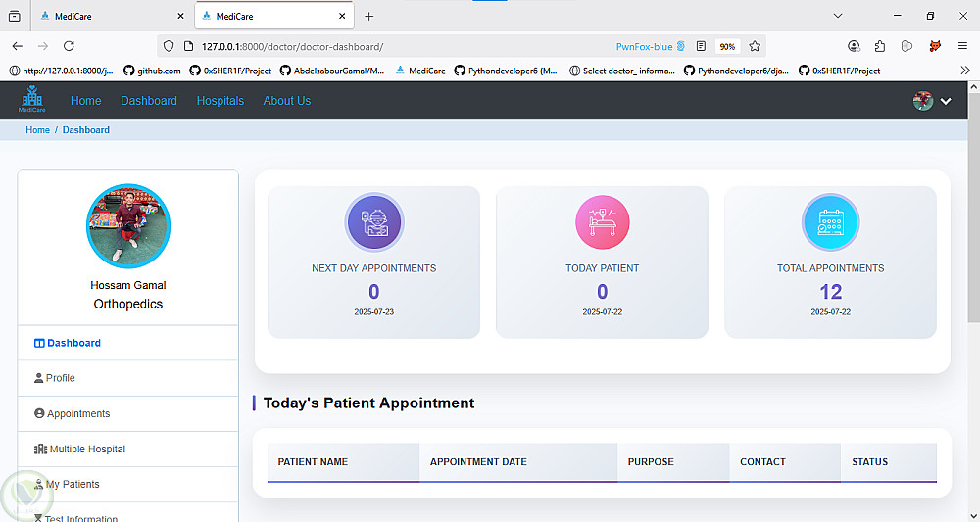Go to Profile in the sidebar
The image size is (980, 522).
coord(60,378)
